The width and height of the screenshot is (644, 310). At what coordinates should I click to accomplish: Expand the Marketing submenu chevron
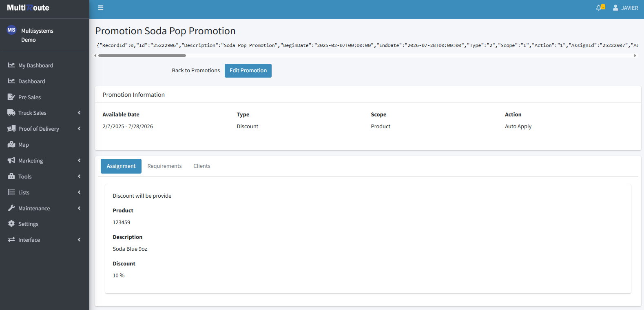point(79,161)
